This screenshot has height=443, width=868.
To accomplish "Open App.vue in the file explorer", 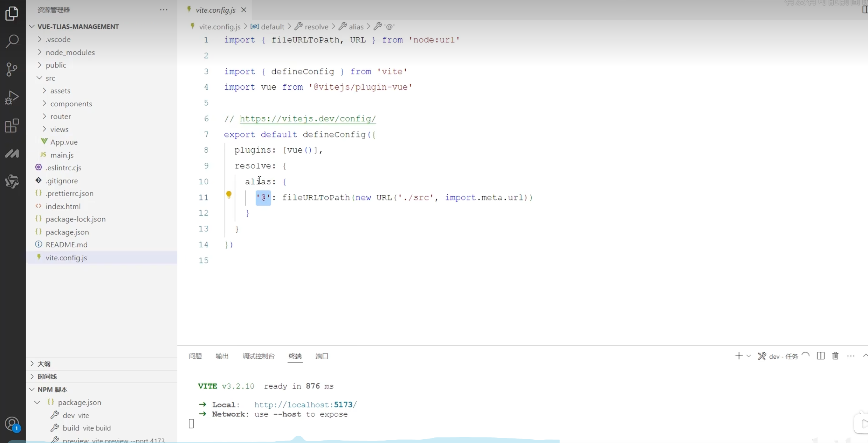I will pyautogui.click(x=64, y=142).
